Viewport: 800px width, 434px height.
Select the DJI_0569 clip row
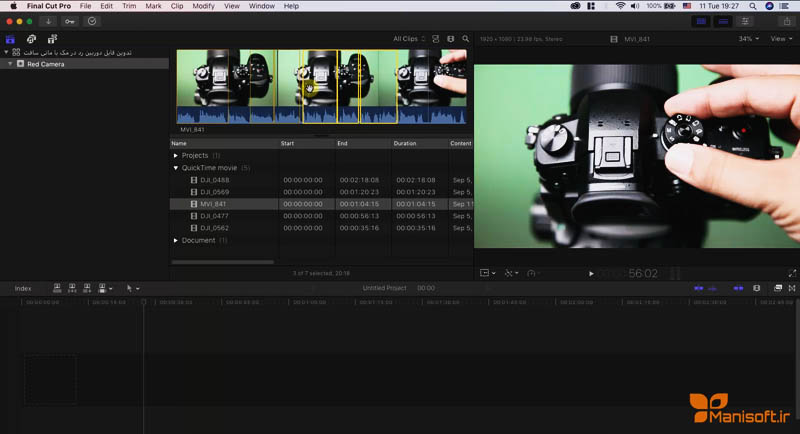pyautogui.click(x=321, y=192)
